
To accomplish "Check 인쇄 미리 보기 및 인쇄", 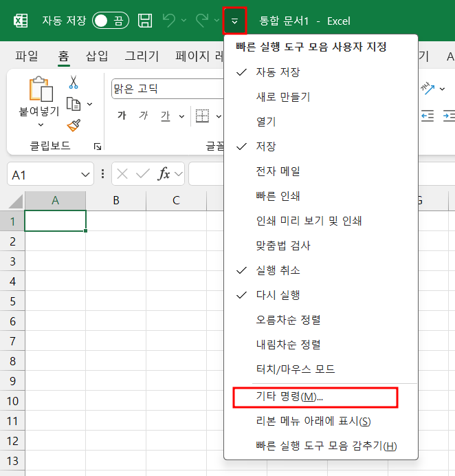I will [321, 221].
